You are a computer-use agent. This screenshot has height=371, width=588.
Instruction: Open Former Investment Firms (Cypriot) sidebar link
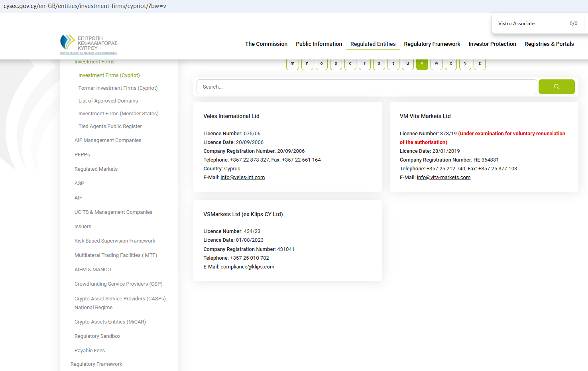[118, 88]
